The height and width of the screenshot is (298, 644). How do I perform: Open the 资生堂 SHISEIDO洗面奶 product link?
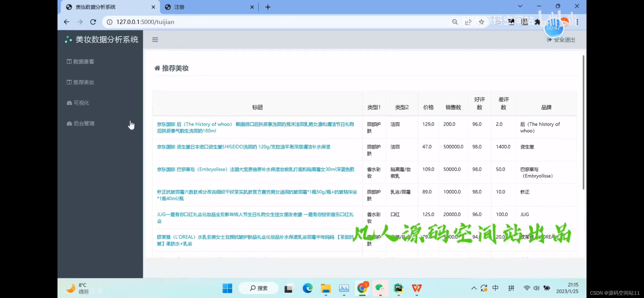point(243,147)
